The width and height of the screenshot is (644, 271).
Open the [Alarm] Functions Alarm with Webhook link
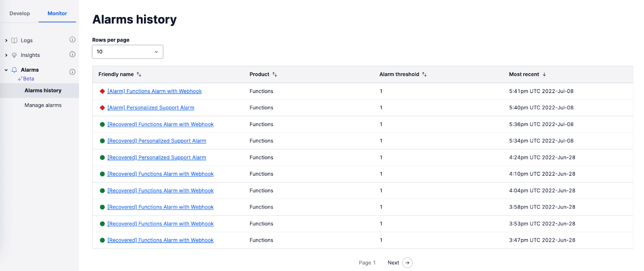click(155, 91)
